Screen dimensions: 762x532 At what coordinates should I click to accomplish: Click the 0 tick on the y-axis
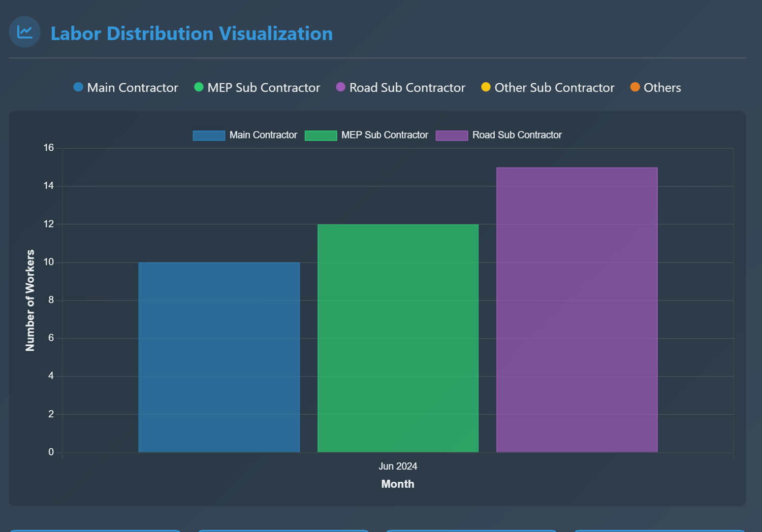click(51, 452)
